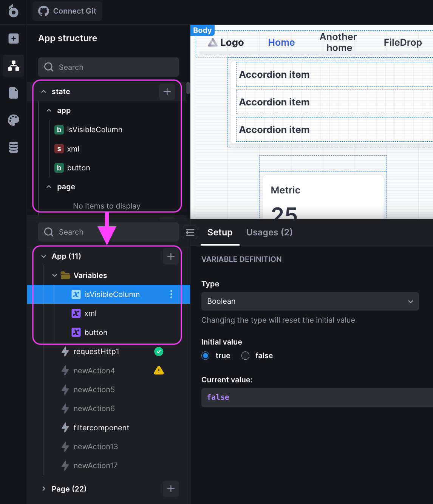Click the Logo in the canvas header
The image size is (433, 504).
tap(226, 42)
